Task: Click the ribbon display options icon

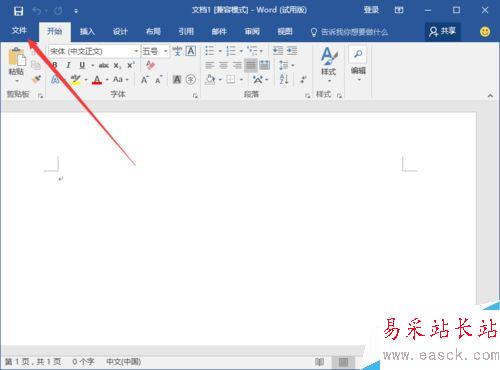Action: click(x=399, y=10)
